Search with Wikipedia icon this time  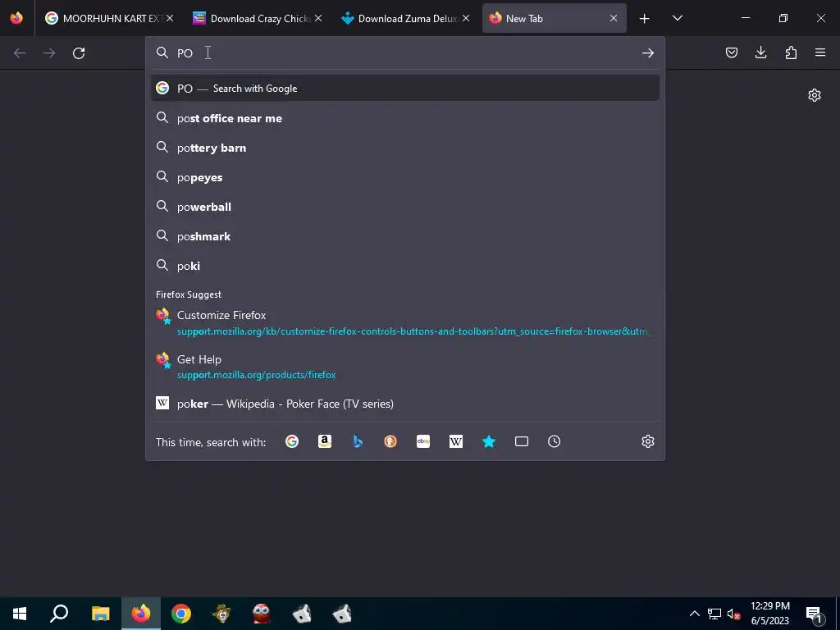[x=456, y=441]
